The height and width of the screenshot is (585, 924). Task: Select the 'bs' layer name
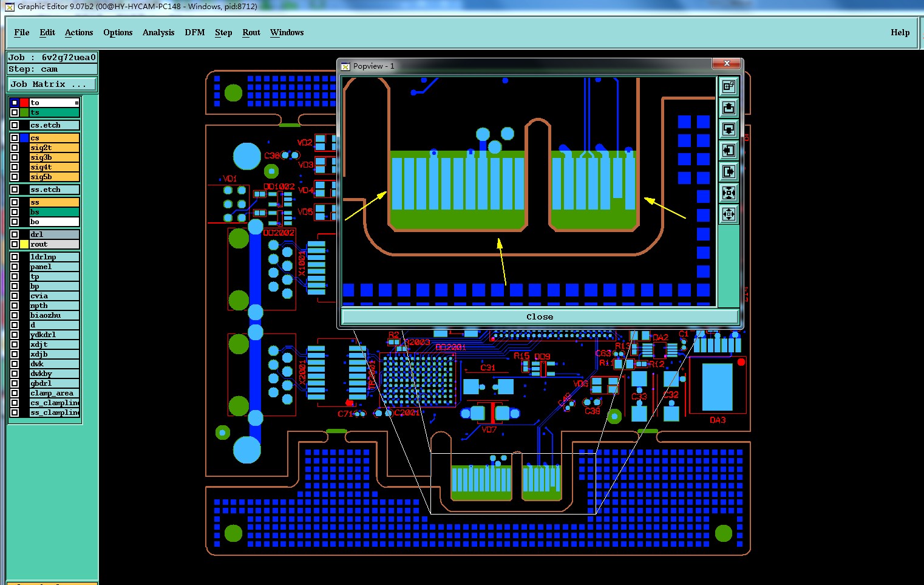click(55, 212)
